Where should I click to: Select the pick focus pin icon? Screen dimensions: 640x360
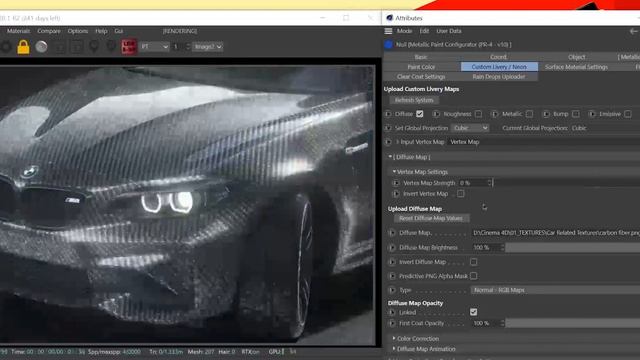coord(94,47)
